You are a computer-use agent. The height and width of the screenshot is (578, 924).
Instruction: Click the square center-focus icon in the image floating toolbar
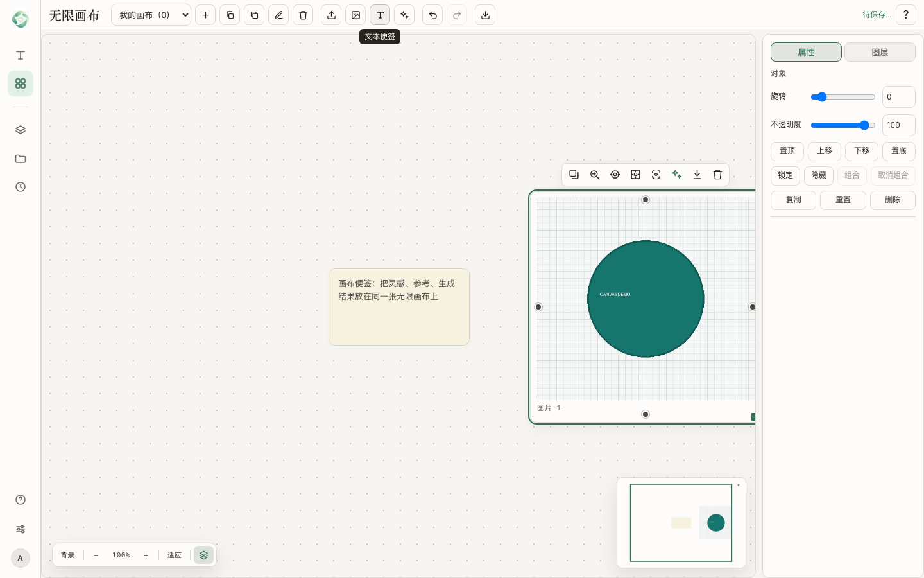click(636, 175)
